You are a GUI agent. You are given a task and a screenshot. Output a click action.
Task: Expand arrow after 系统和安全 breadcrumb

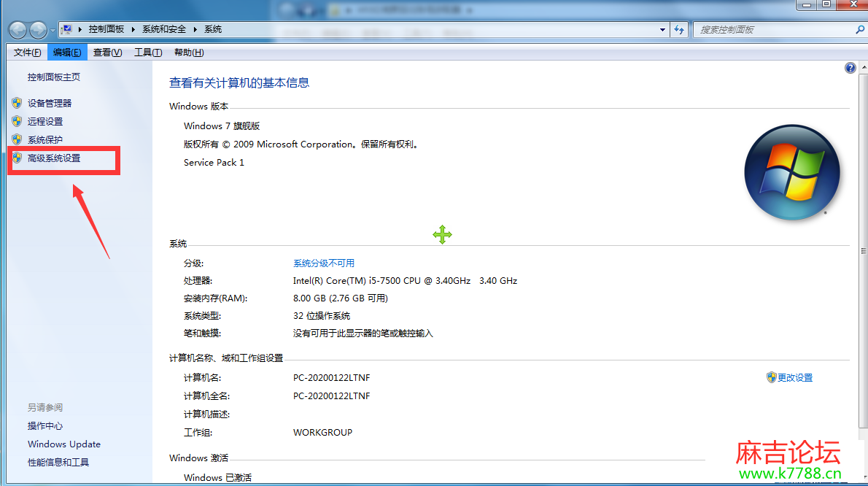pos(195,29)
